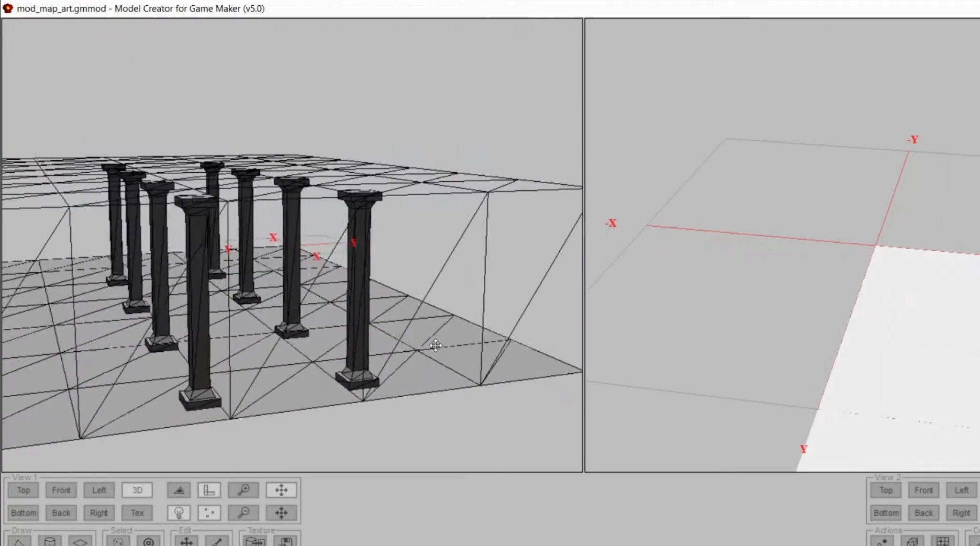This screenshot has width=980, height=546.
Task: Switch View 1 to Front view
Action: click(x=61, y=490)
